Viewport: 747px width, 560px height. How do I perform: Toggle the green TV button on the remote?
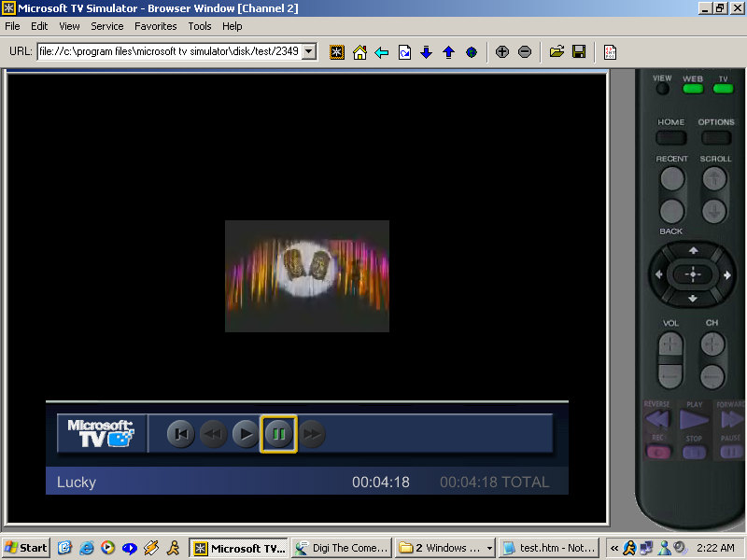click(x=723, y=90)
